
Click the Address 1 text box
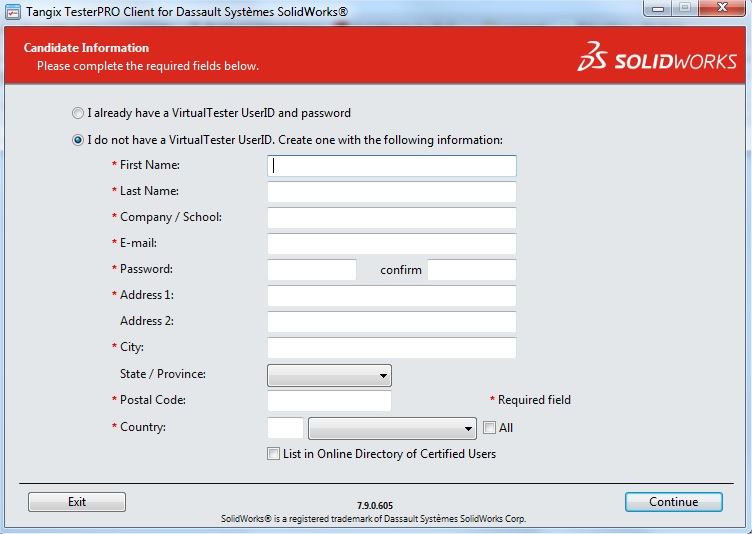392,296
